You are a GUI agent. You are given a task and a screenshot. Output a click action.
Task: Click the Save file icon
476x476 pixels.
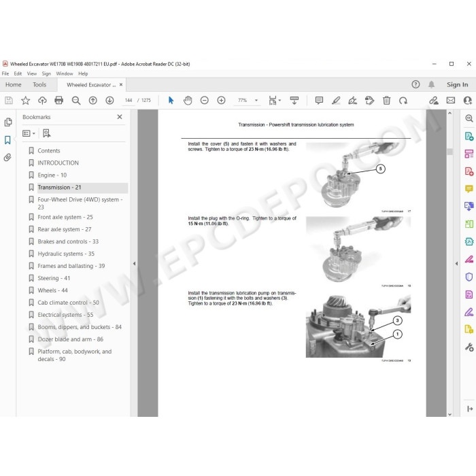point(9,101)
